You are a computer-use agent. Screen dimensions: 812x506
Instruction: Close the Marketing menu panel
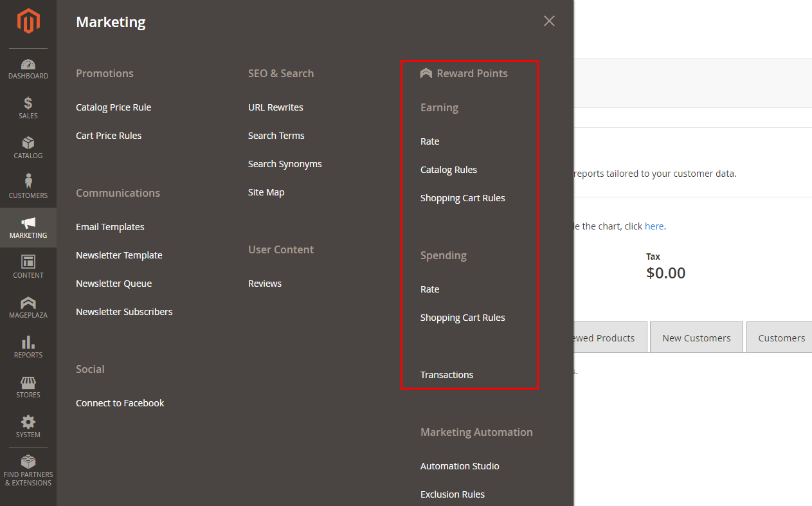click(x=549, y=21)
